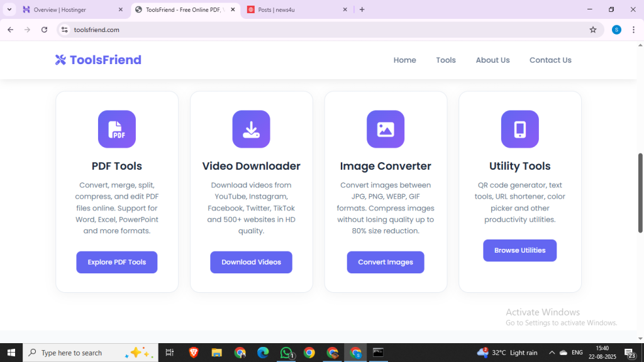Image resolution: width=644 pixels, height=362 pixels.
Task: Open a new tab with the plus button
Action: [x=362, y=9]
